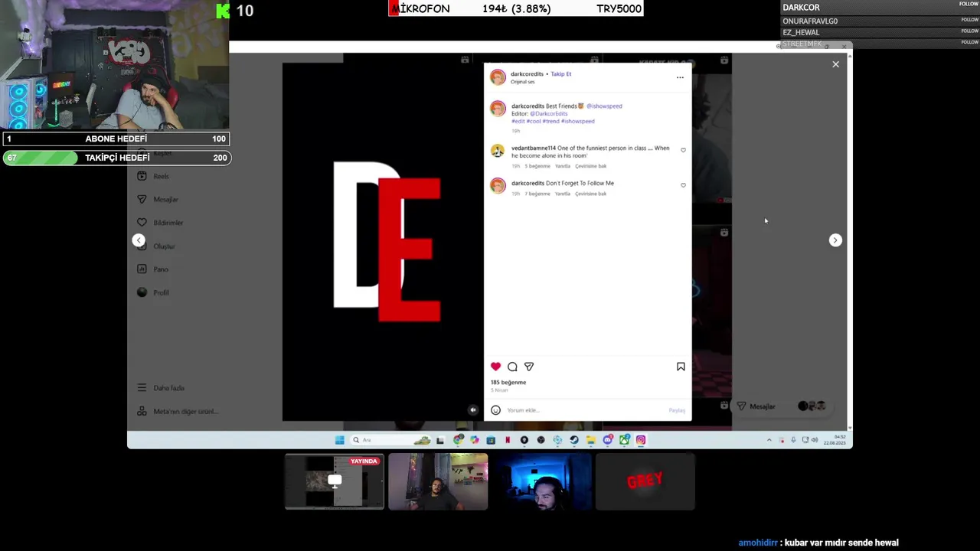Click Yanıtla under vedantbamne114 comment
The width and height of the screenshot is (980, 551).
click(562, 166)
